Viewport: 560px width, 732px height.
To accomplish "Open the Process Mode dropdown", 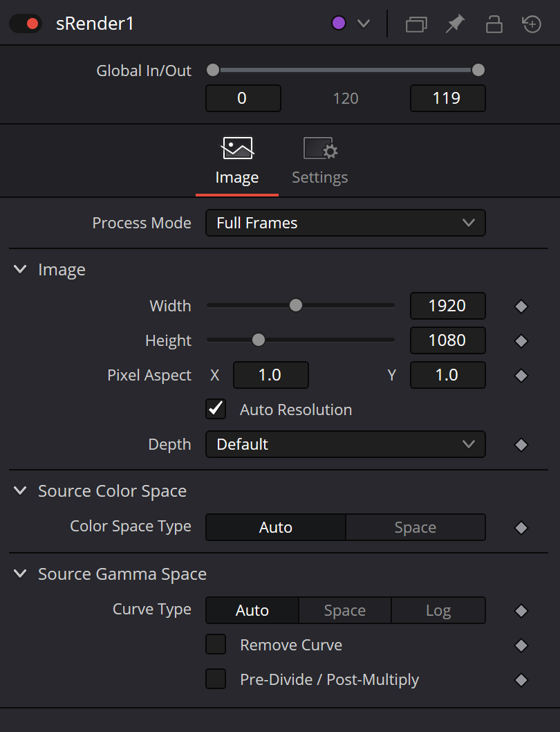I will coord(346,223).
